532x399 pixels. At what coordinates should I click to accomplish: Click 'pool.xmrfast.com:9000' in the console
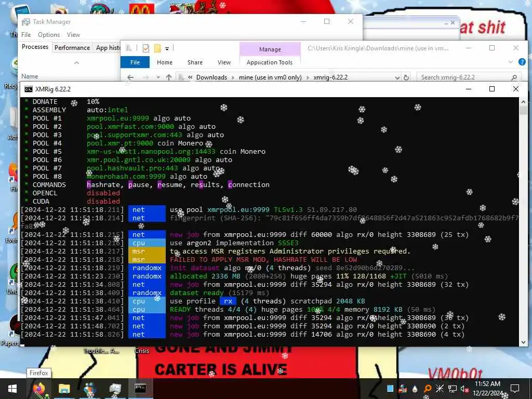[x=130, y=127]
